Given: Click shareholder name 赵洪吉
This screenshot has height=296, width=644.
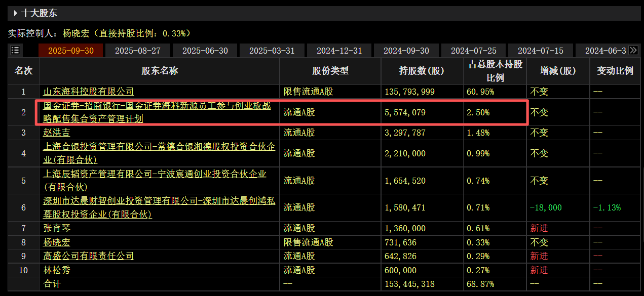Looking at the screenshot, I should point(57,133).
